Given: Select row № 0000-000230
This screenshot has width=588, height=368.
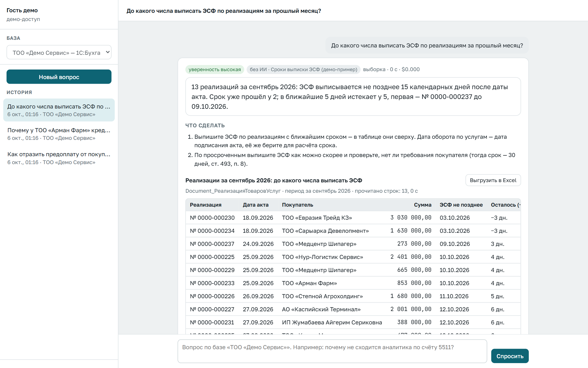Looking at the screenshot, I should [353, 218].
